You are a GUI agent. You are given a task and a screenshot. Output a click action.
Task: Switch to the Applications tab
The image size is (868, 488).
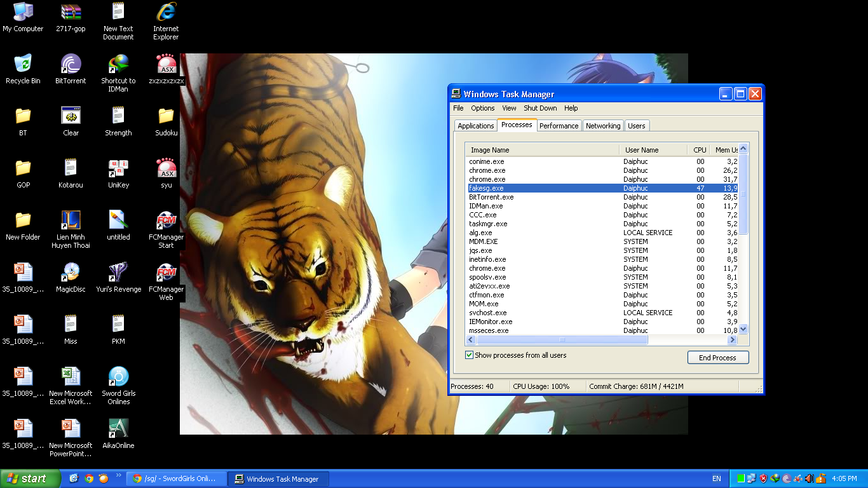tap(475, 126)
